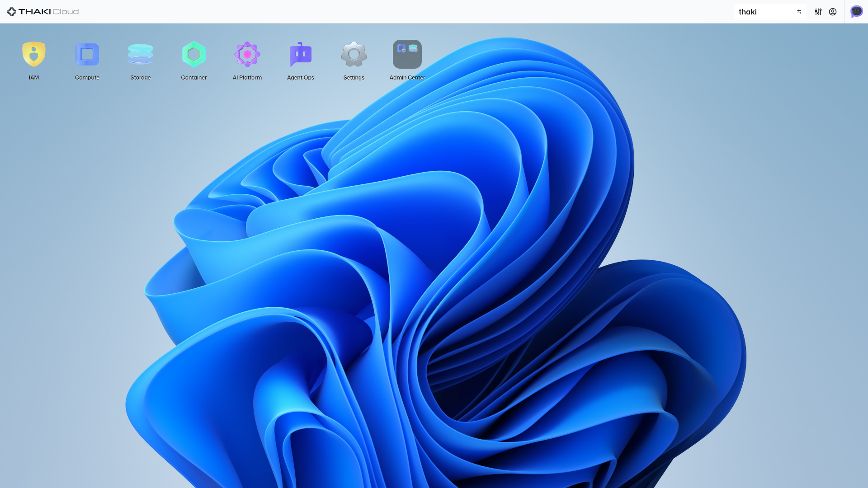Screen dimensions: 868x488
Task: Open the Settings gear app icon
Action: click(354, 54)
